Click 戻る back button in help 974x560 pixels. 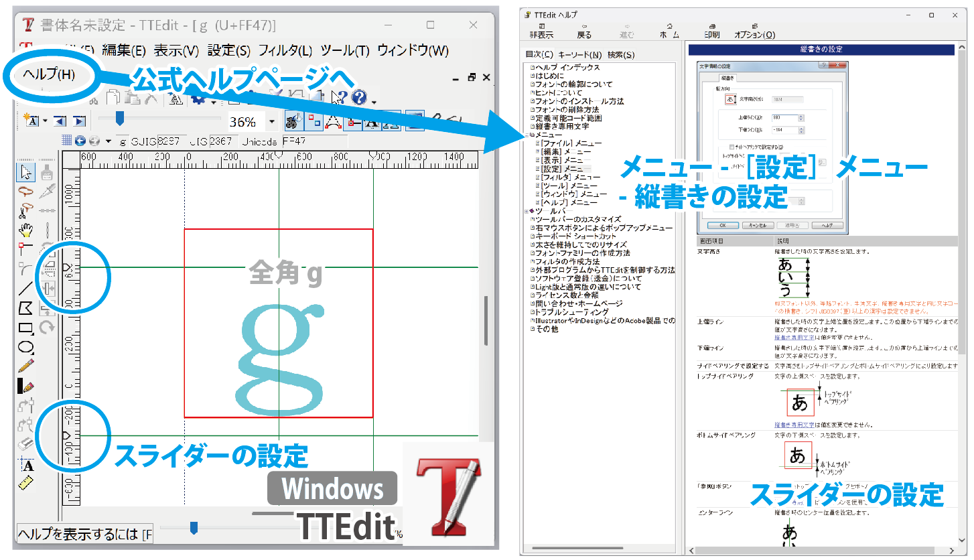pyautogui.click(x=584, y=31)
